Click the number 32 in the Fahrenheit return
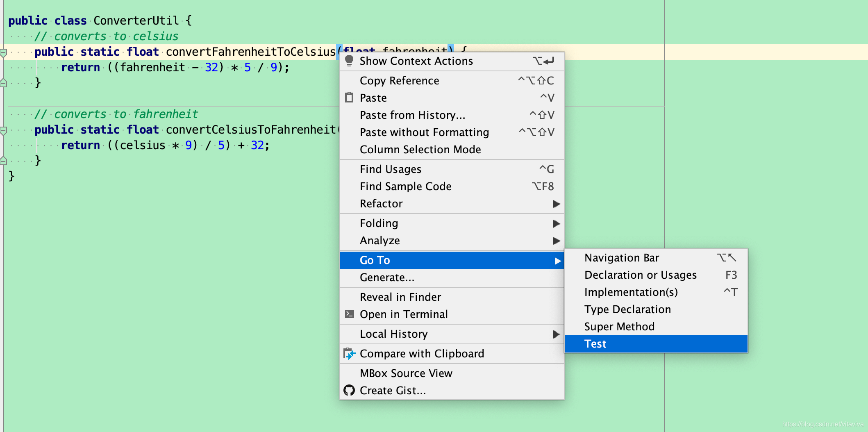Image resolution: width=868 pixels, height=432 pixels. tap(211, 67)
